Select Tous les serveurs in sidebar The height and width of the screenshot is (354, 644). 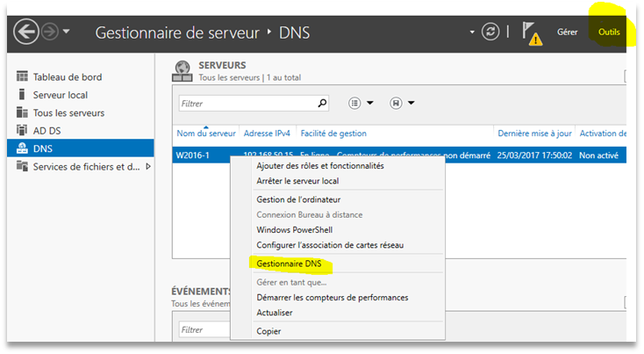(68, 112)
